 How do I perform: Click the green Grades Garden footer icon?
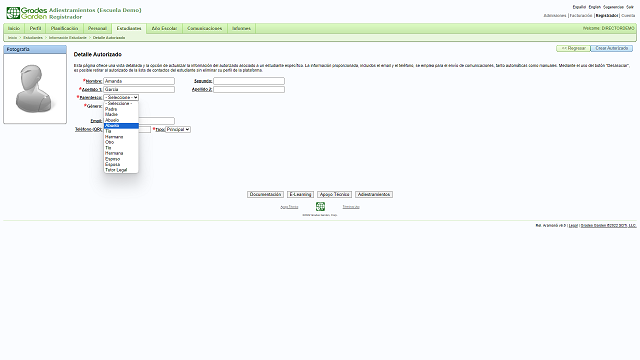[320, 207]
